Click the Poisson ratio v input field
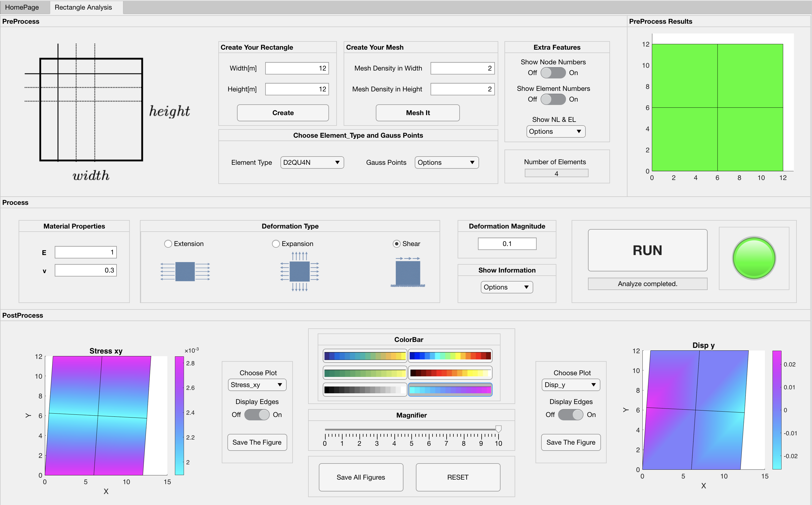The height and width of the screenshot is (505, 812). 85,270
